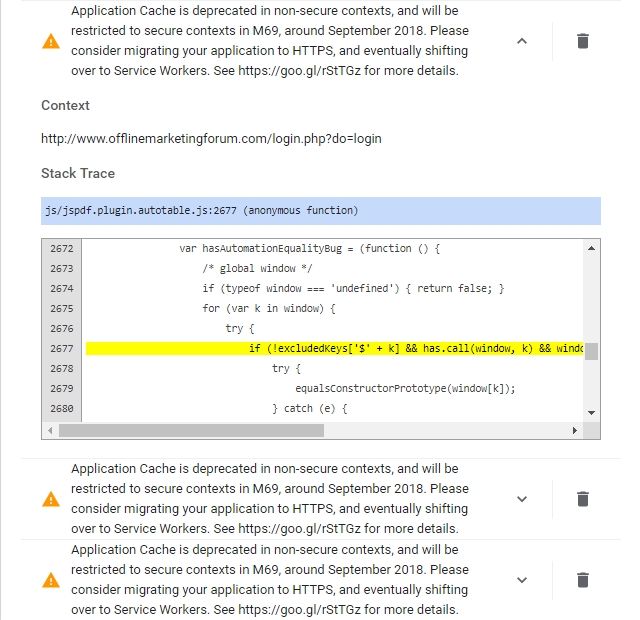Screen dimensions: 640x620
Task: Click the horizontal scroll right arrow
Action: click(575, 430)
